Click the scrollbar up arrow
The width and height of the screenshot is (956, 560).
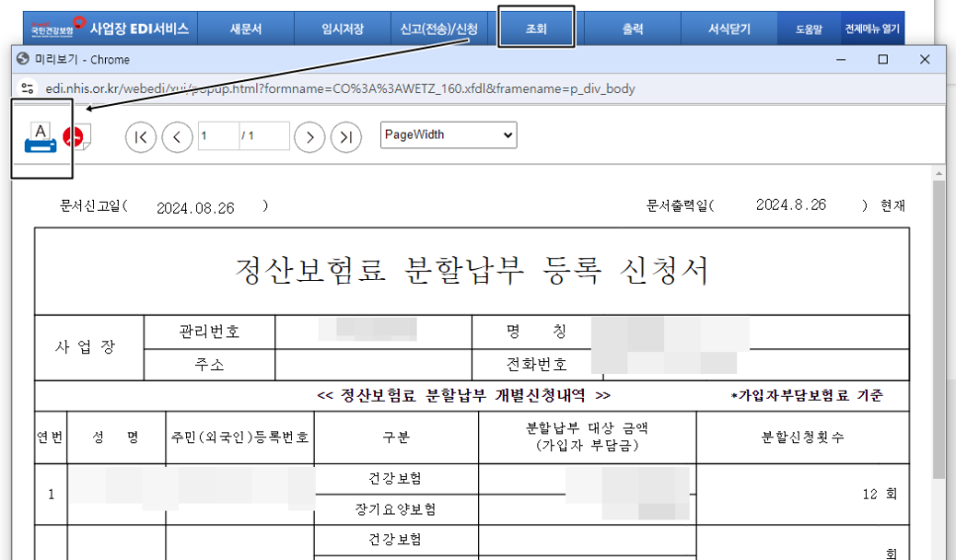tap(939, 174)
